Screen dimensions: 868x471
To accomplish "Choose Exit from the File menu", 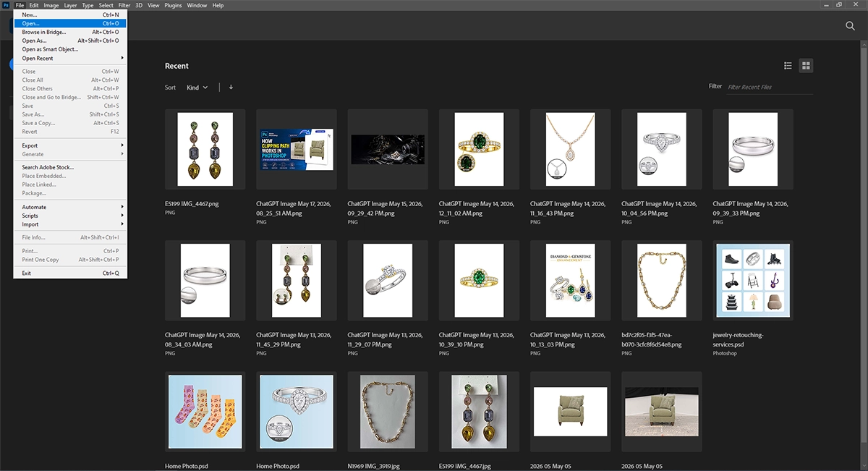I will point(70,273).
